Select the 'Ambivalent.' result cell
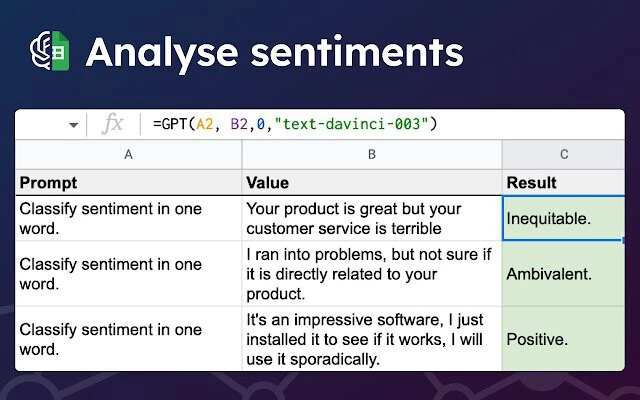 tap(564, 274)
